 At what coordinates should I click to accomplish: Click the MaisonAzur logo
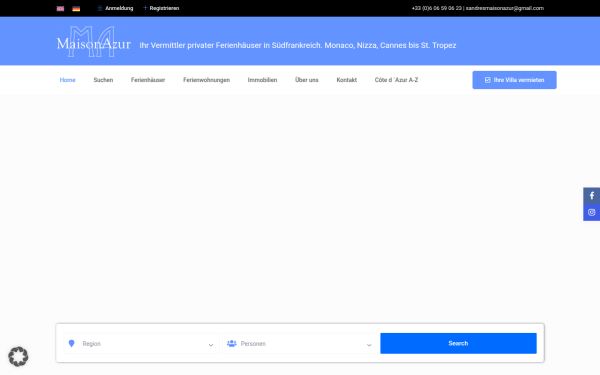pos(94,42)
